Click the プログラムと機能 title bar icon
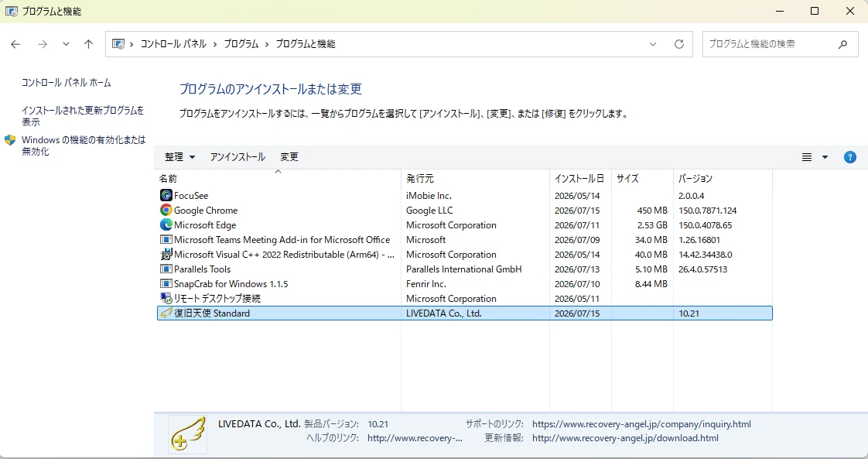Image resolution: width=868 pixels, height=459 pixels. pos(11,11)
